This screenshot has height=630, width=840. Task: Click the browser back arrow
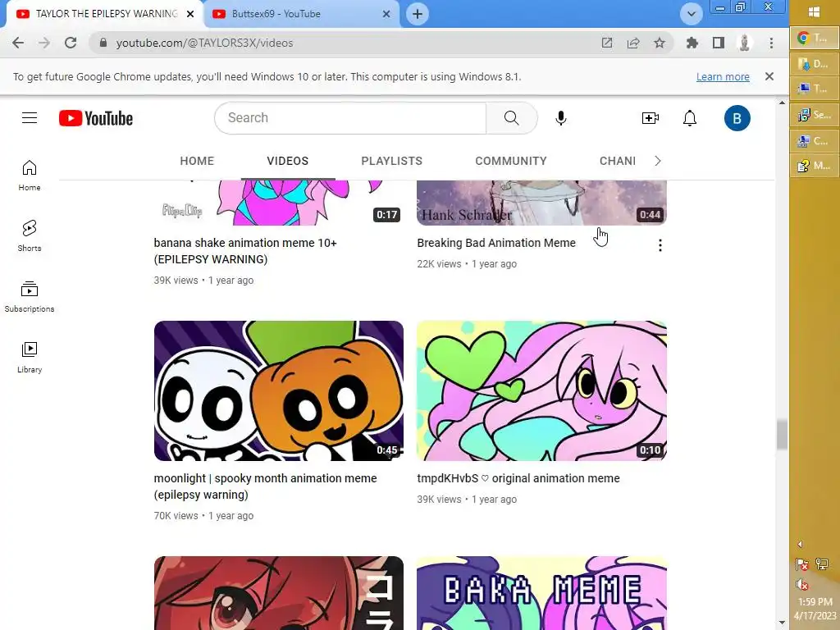click(18, 43)
